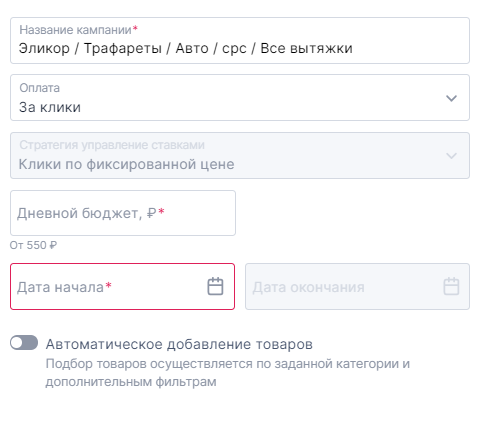Click the Стратегия управление ставками label
478x438 pixels.
tap(112, 145)
